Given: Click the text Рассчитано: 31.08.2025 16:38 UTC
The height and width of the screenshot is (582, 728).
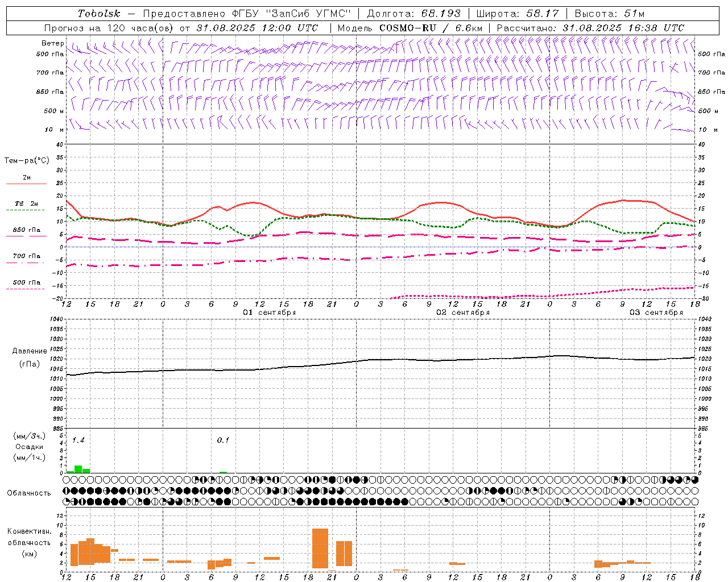Looking at the screenshot, I should (x=590, y=28).
